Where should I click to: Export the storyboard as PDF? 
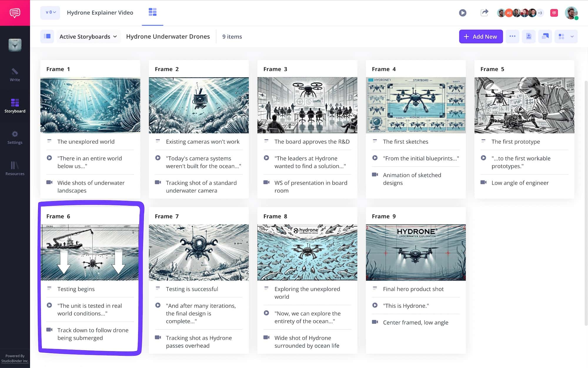pos(529,36)
